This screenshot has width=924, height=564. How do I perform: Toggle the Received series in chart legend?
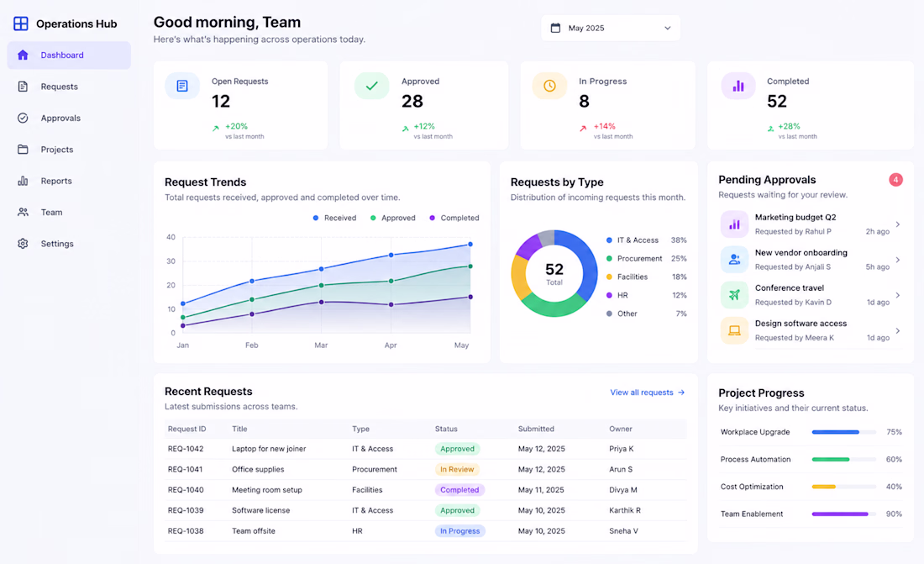334,218
